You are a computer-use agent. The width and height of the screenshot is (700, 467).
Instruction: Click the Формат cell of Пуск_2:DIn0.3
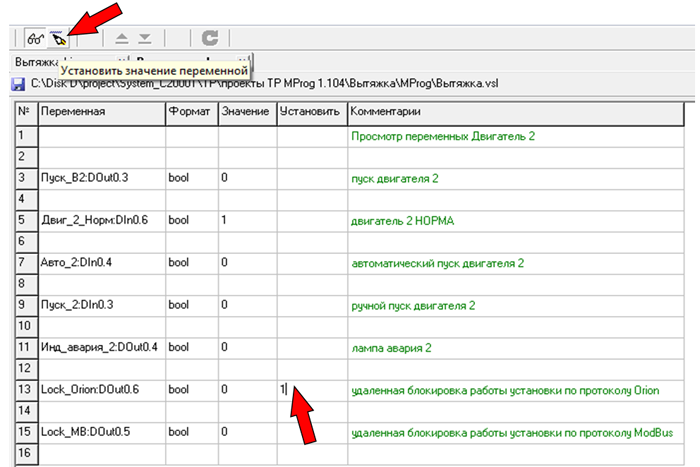pos(191,304)
